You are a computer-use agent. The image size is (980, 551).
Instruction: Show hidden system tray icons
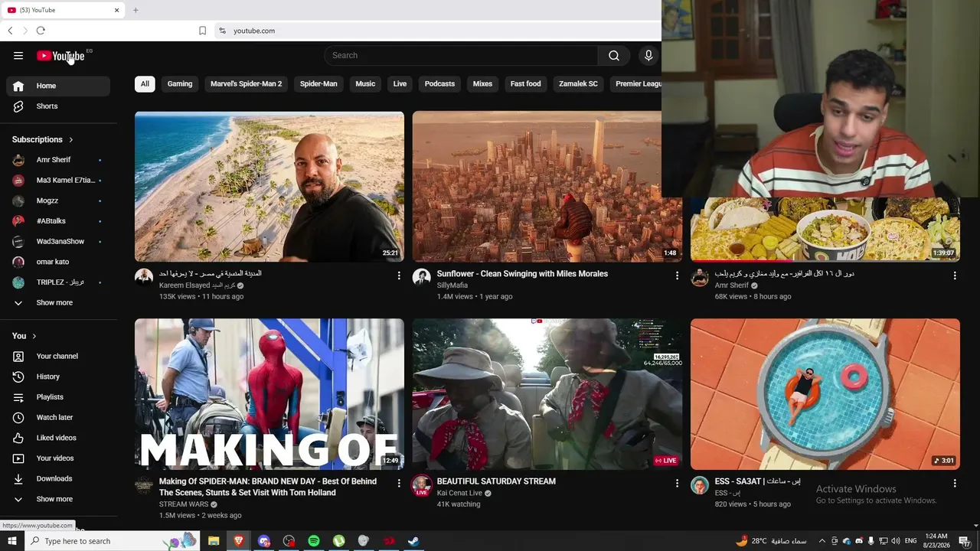coord(823,541)
